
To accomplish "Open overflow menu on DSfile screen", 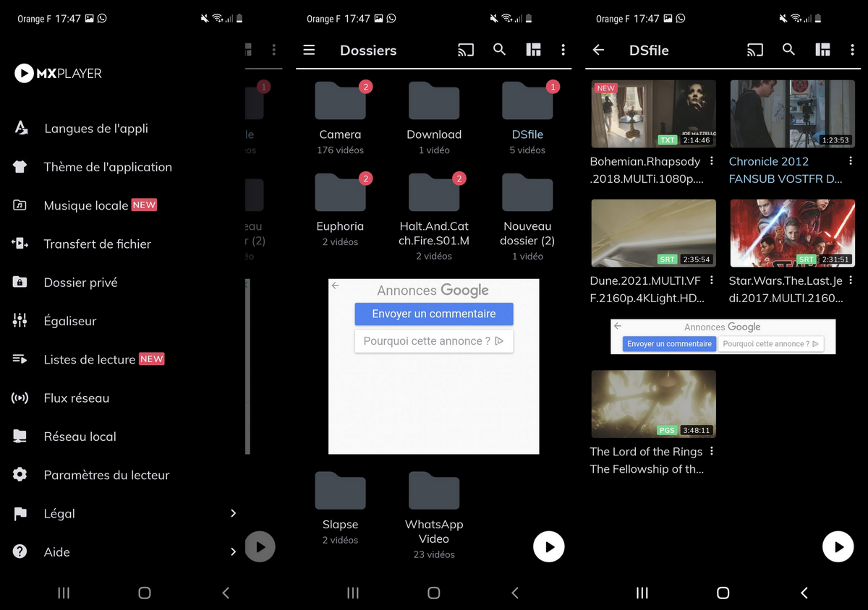I will [852, 50].
